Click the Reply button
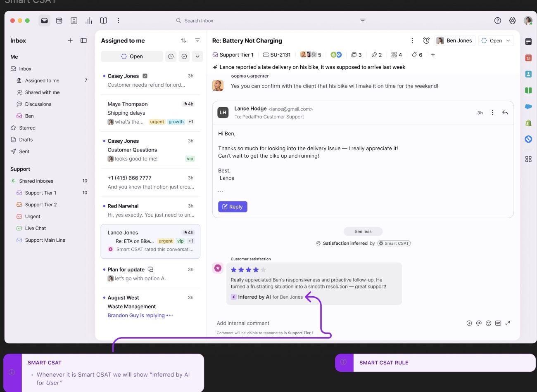The width and height of the screenshot is (537, 392). [233, 207]
